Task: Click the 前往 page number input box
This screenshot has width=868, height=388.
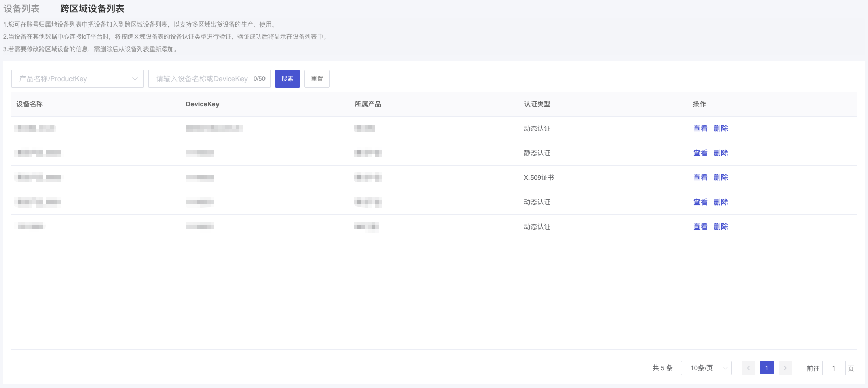Action: (833, 368)
